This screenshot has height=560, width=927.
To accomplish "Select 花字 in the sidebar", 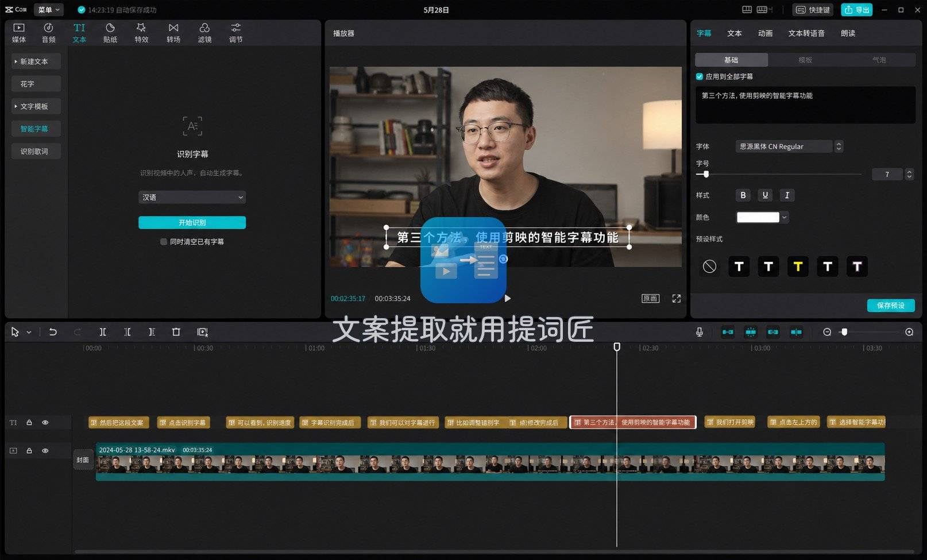I will [x=36, y=84].
